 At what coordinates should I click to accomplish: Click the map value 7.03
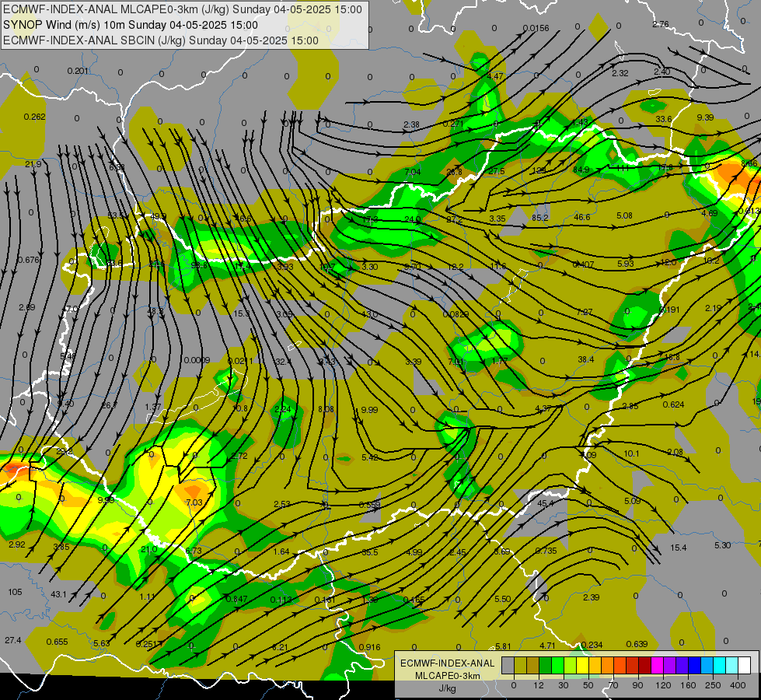tap(194, 502)
